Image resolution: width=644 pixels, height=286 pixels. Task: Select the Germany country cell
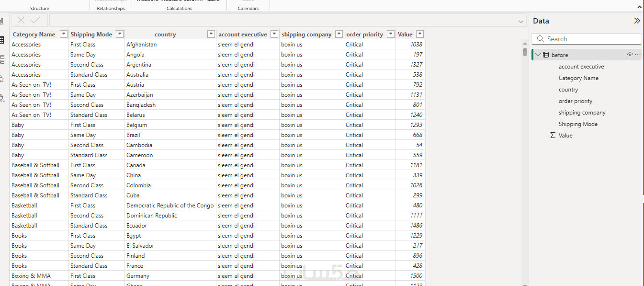click(170, 276)
